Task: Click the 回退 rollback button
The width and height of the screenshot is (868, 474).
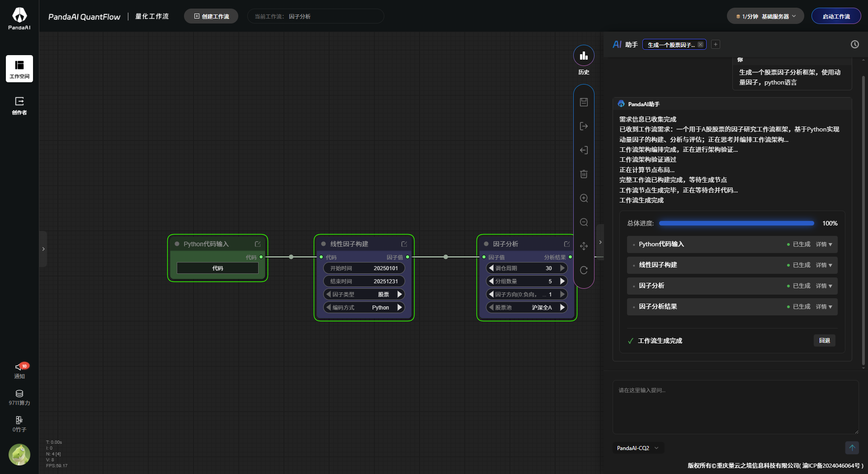Action: 824,341
